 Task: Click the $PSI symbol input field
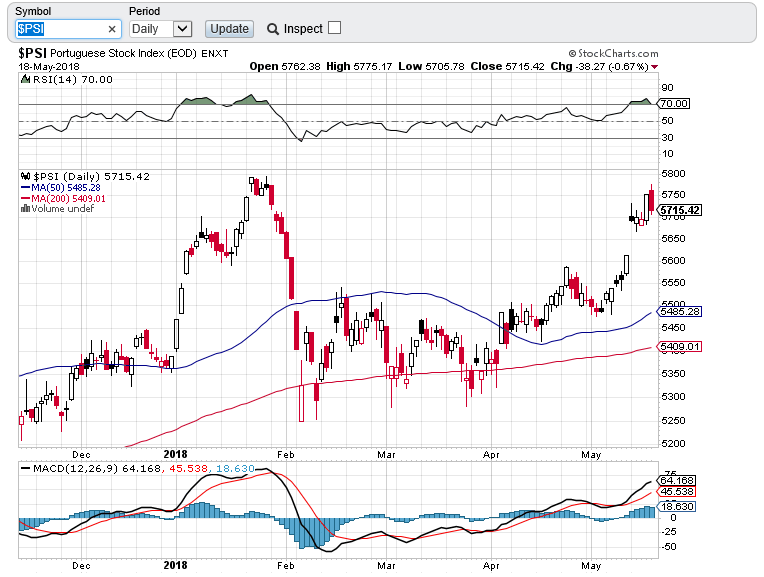[x=68, y=29]
